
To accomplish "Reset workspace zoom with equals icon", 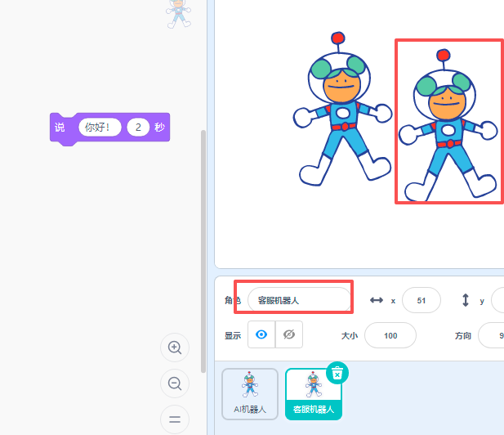I will pos(175,419).
